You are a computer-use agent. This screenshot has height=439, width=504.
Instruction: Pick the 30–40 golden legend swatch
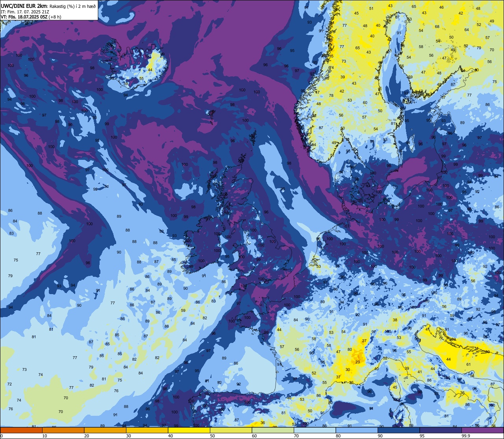tap(147, 430)
